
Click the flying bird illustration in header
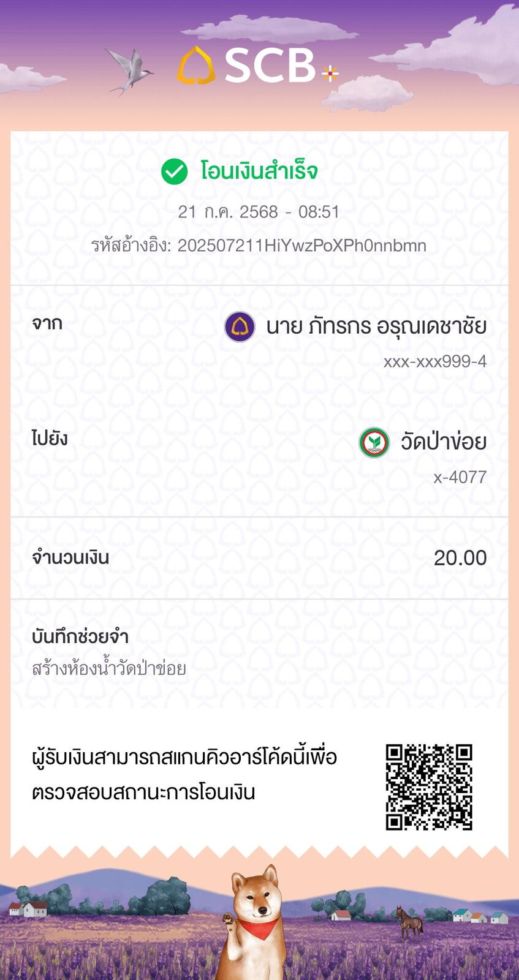[x=129, y=70]
